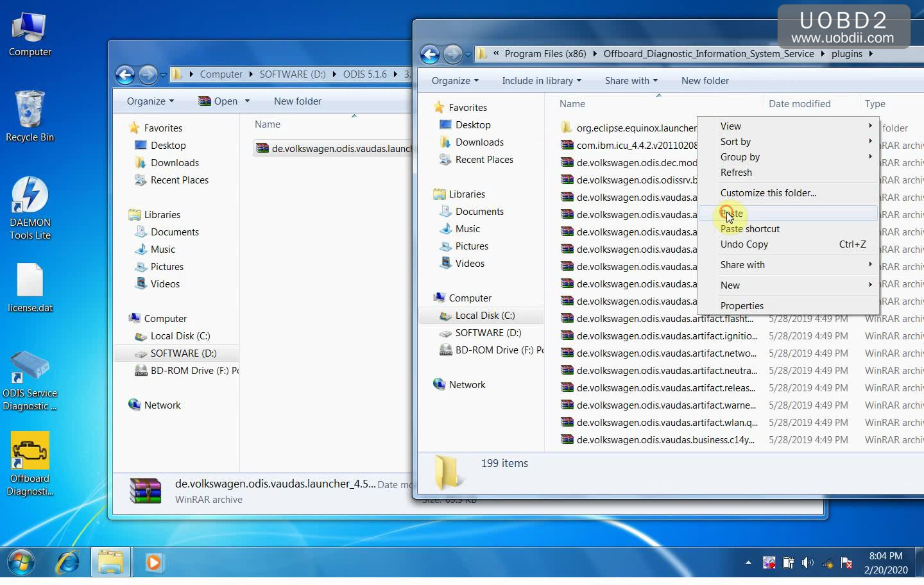Click the back arrow in plugins window
The image size is (924, 585).
[x=430, y=55]
